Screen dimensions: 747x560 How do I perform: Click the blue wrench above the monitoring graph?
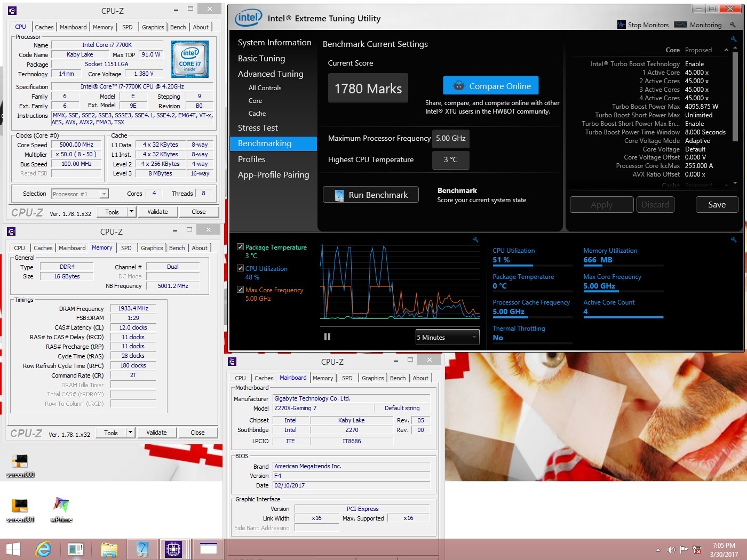click(x=475, y=239)
